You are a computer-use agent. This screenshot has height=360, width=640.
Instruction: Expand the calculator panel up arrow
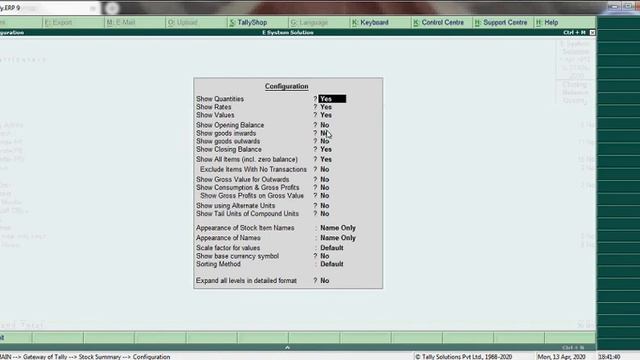pos(287,347)
